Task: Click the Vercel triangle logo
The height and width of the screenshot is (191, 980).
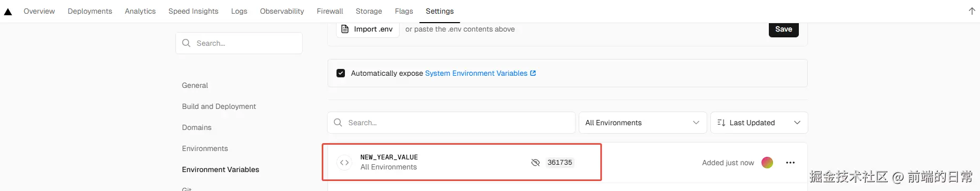Action: pos(8,12)
